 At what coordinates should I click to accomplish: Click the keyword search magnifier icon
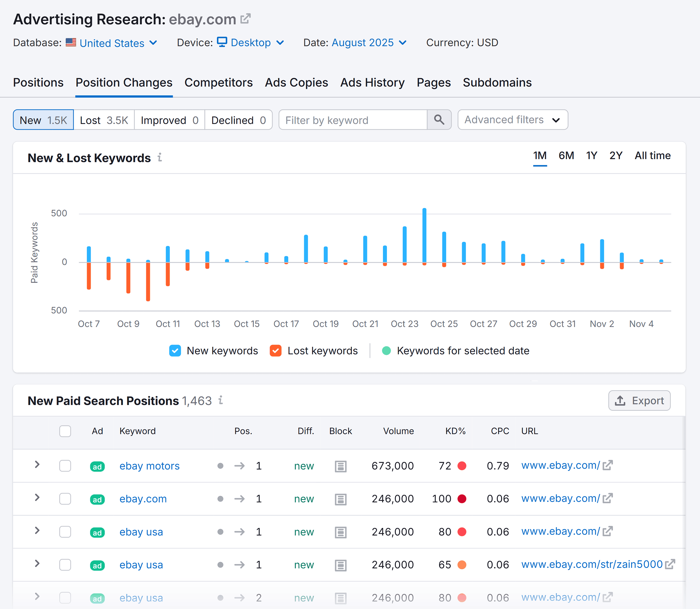(x=439, y=120)
